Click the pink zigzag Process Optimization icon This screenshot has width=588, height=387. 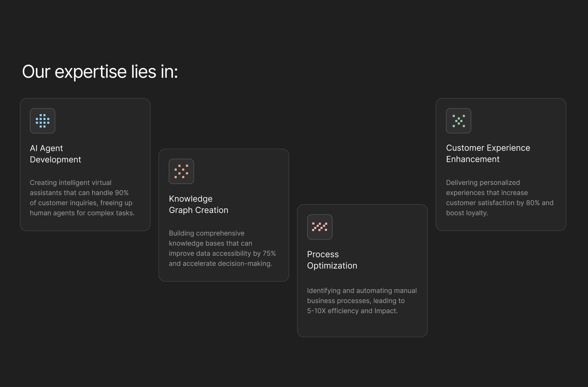point(320,227)
